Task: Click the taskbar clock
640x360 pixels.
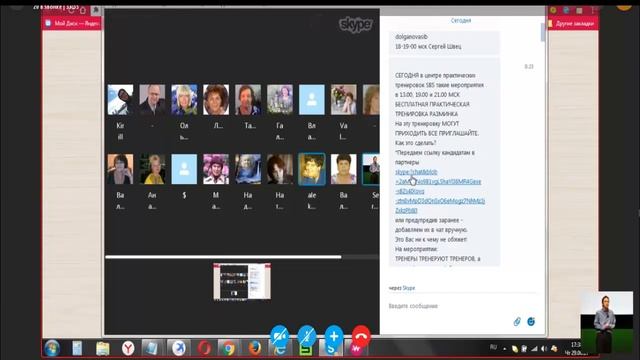Action: tap(576, 349)
